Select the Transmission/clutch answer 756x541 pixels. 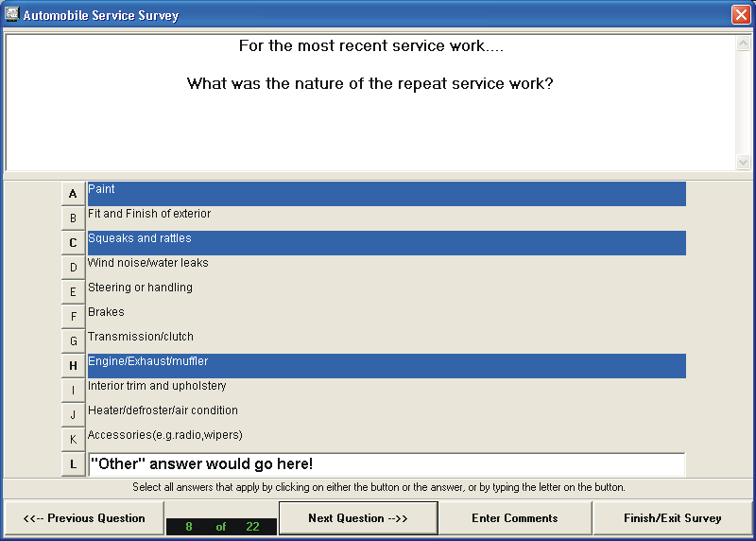[x=387, y=341]
